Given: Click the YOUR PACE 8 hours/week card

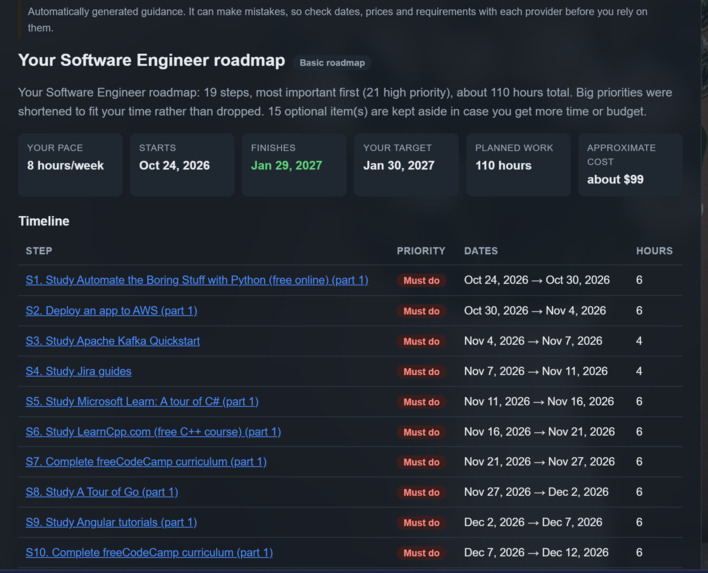Looking at the screenshot, I should tap(70, 165).
